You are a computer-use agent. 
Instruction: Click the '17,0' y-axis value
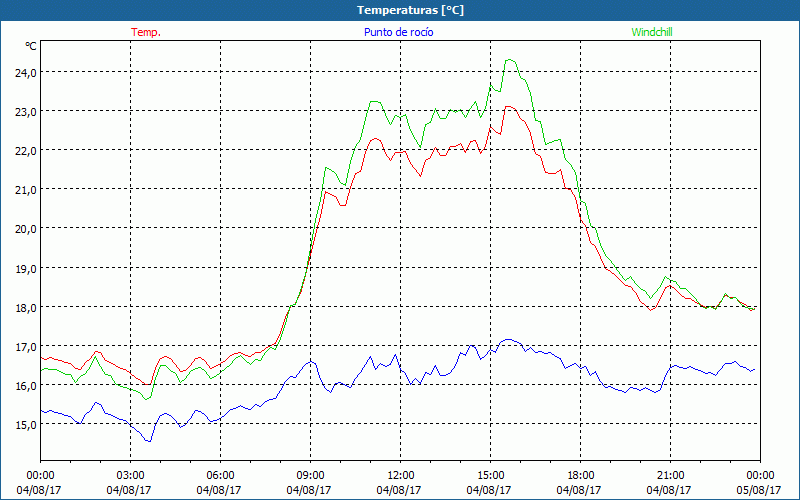[x=26, y=347]
